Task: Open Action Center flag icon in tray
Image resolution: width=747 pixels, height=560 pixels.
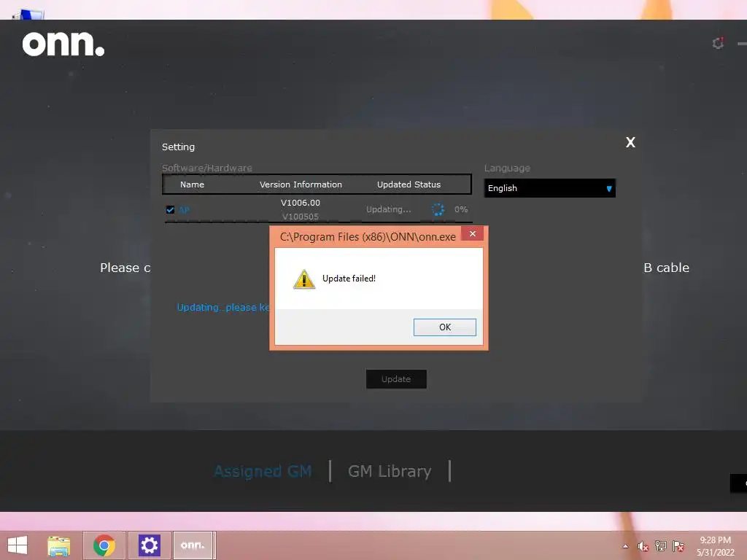Action: point(678,545)
